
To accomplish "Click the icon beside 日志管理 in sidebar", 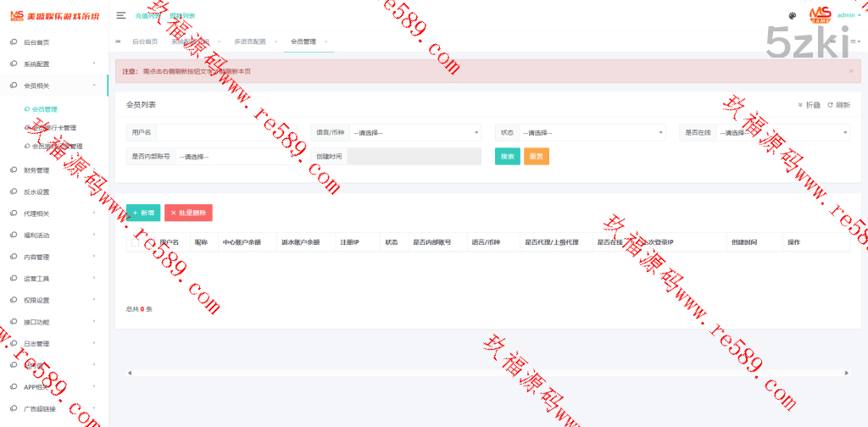I will coord(14,343).
